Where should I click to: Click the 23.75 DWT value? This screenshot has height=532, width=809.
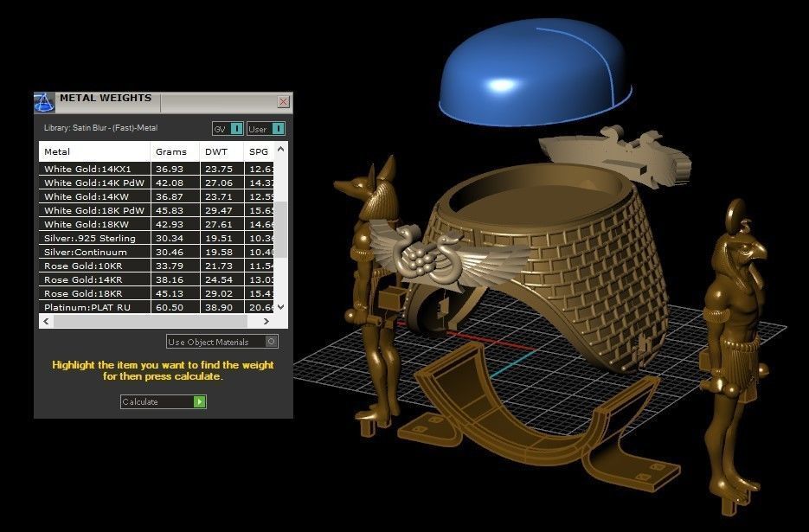pos(219,169)
